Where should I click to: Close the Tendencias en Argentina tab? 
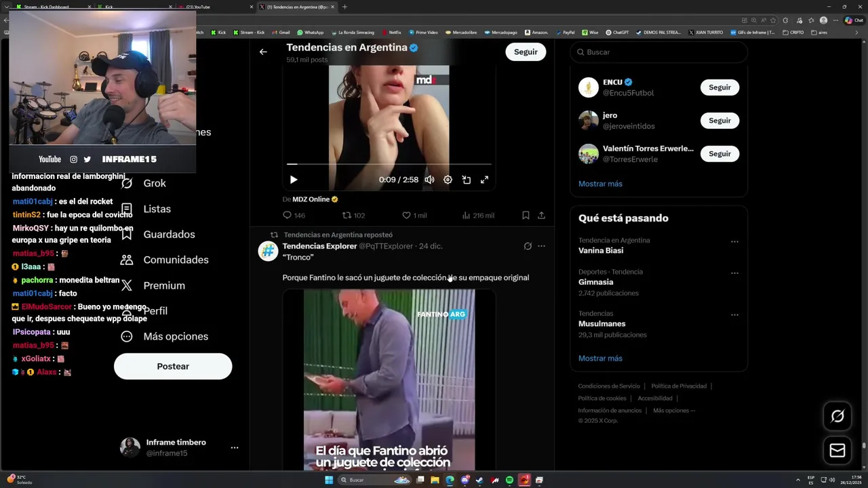point(332,7)
